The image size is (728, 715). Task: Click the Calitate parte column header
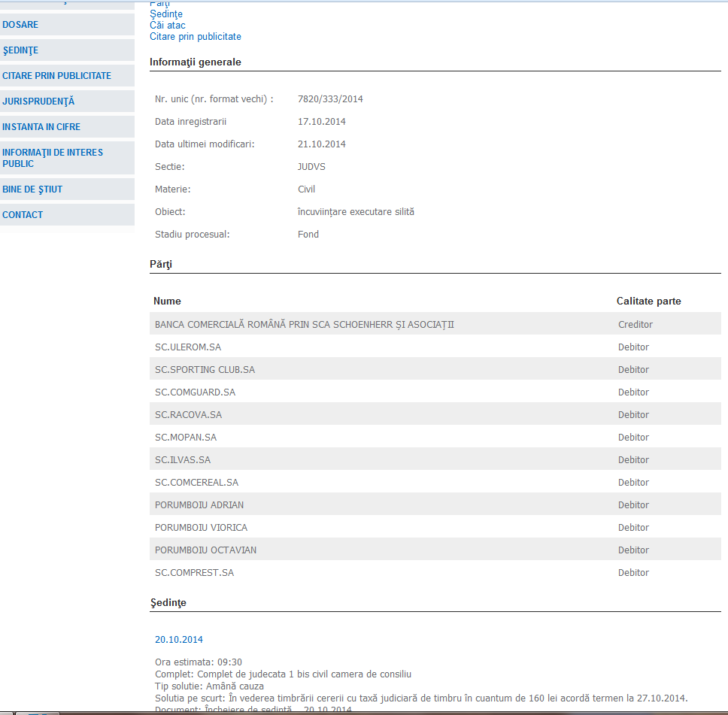pyautogui.click(x=648, y=301)
